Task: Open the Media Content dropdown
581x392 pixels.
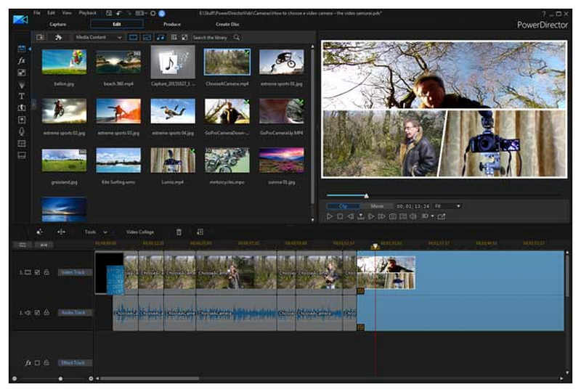Action: pos(99,37)
